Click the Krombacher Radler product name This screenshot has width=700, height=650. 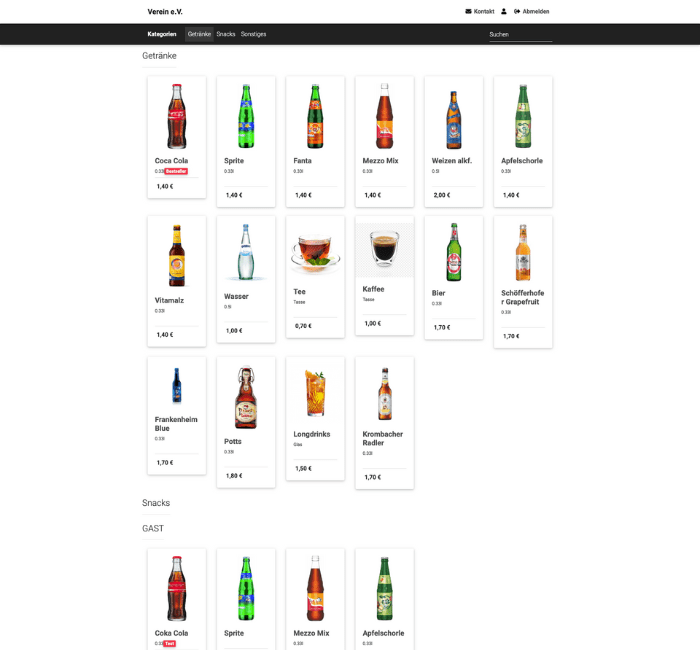point(383,438)
